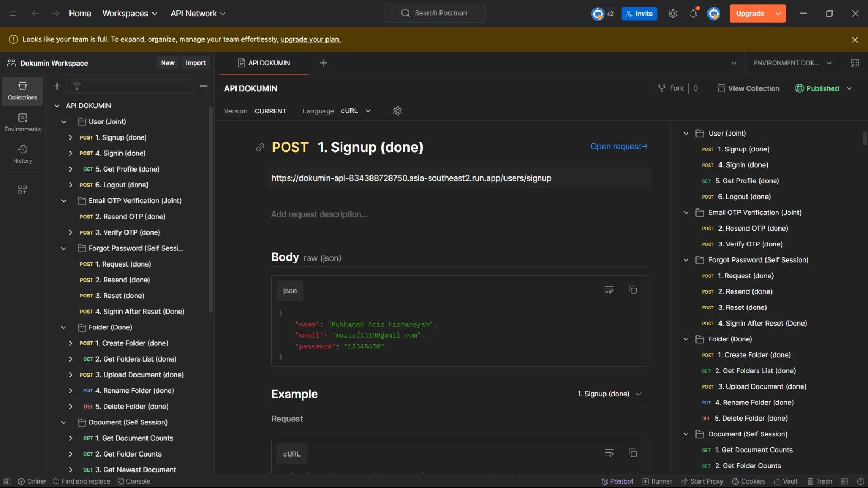Go to Home
Image resolution: width=868 pixels, height=488 pixels.
80,14
